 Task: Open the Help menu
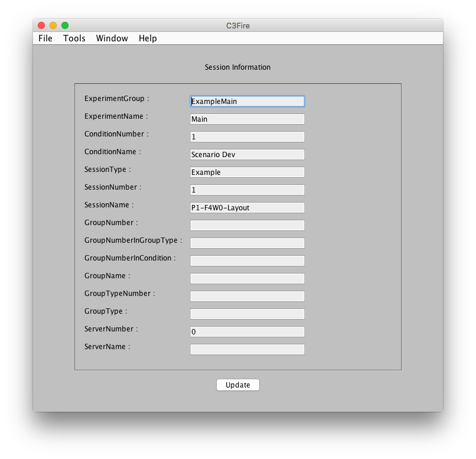(148, 38)
